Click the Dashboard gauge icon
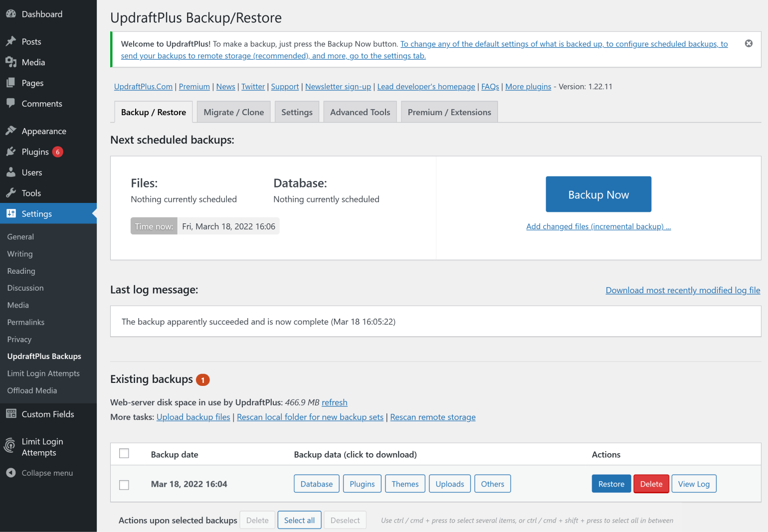This screenshot has width=768, height=532. coord(11,14)
